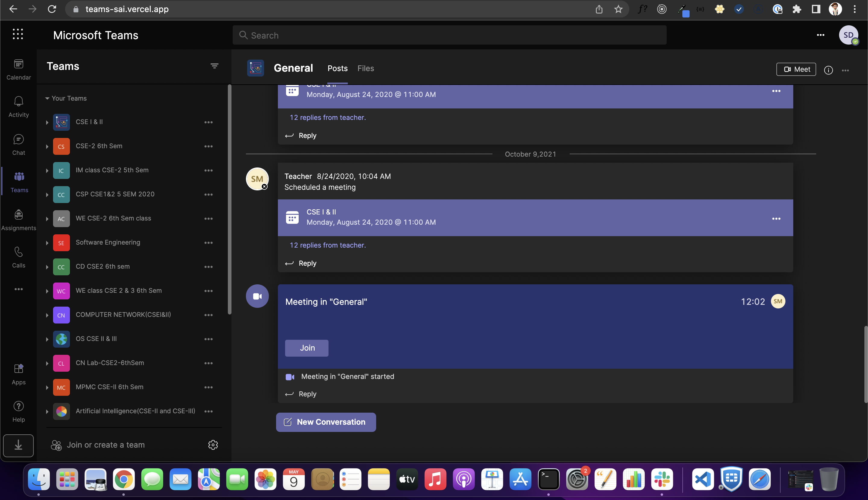Switch to the Files tab
The width and height of the screenshot is (868, 500).
pos(365,68)
